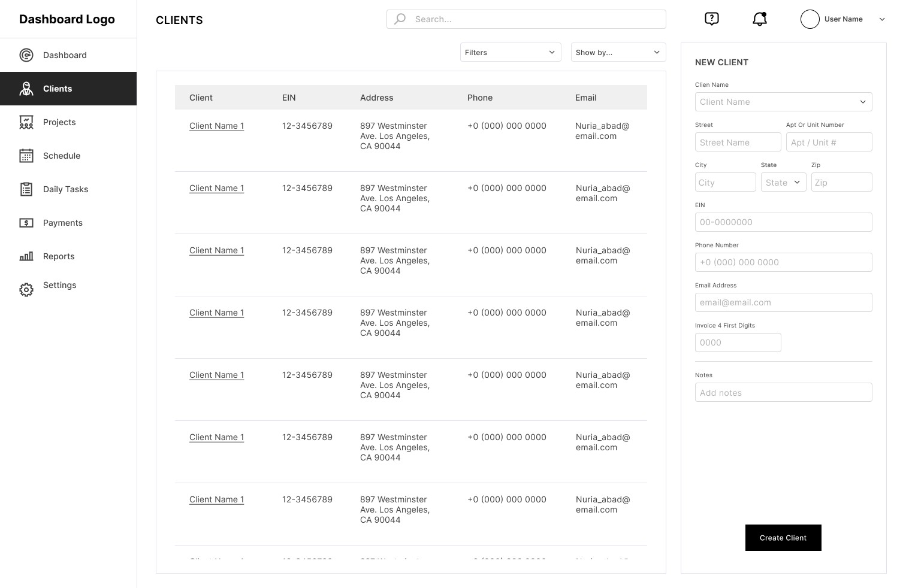Open fifth Client Name 1 link
This screenshot has height=588, width=906.
coord(216,375)
